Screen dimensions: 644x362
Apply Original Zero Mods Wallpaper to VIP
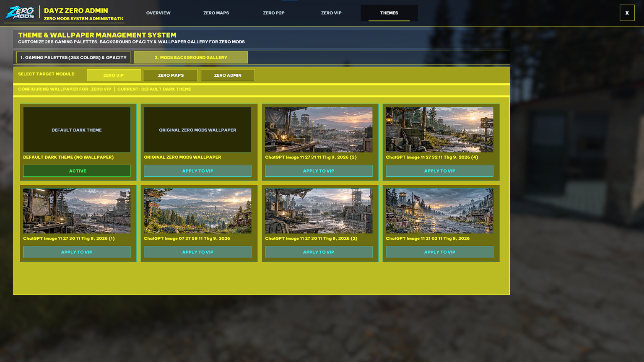[x=197, y=171]
